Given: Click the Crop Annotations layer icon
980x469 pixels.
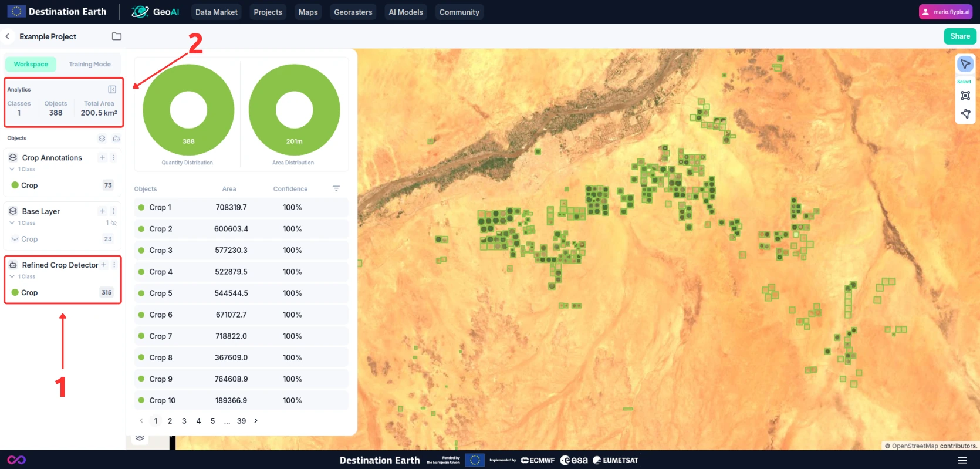Looking at the screenshot, I should tap(13, 157).
